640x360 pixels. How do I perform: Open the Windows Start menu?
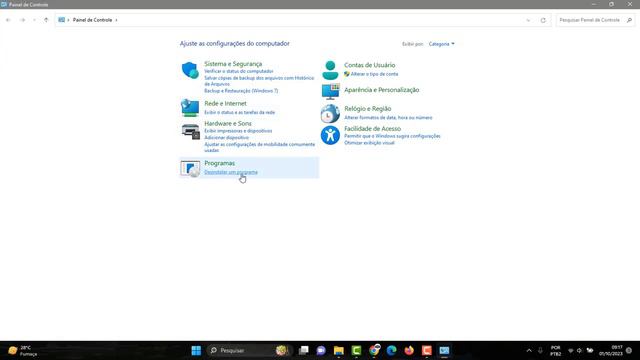pos(196,351)
